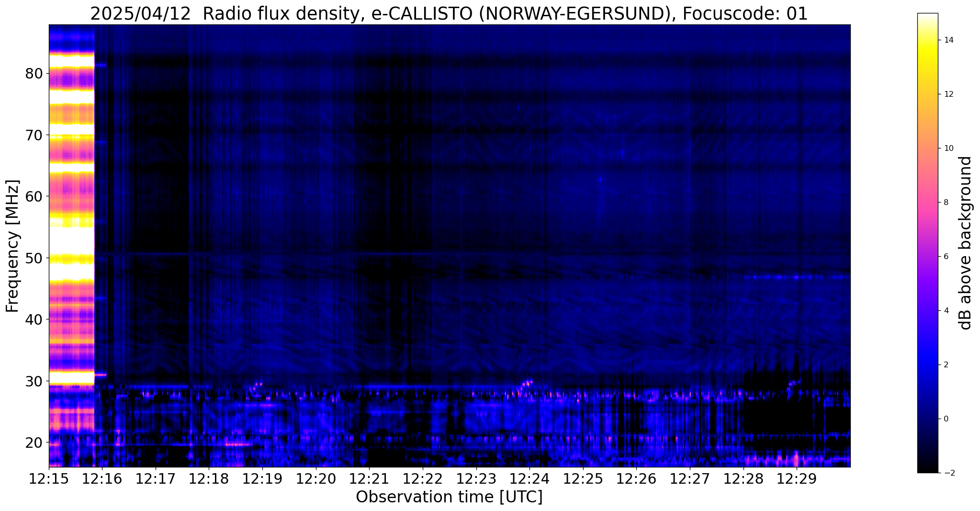
Task: Click the colorbar tick label "4"
Action: (x=946, y=311)
